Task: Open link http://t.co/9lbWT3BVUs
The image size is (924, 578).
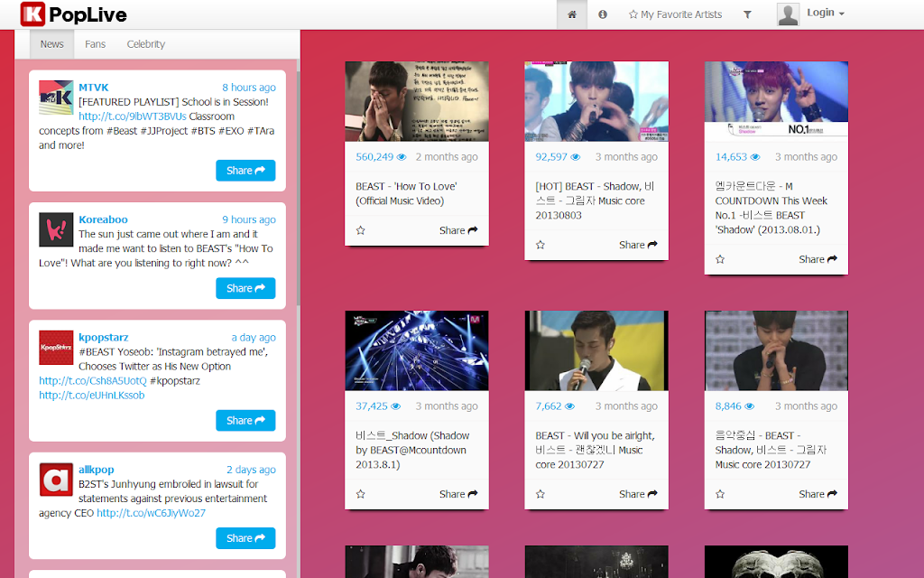Action: pos(133,117)
